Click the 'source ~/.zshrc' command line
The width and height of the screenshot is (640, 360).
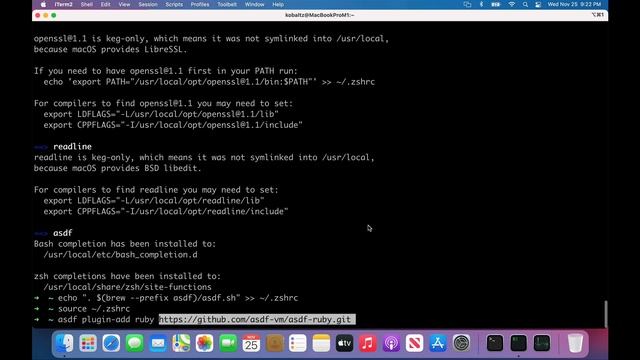pos(94,309)
